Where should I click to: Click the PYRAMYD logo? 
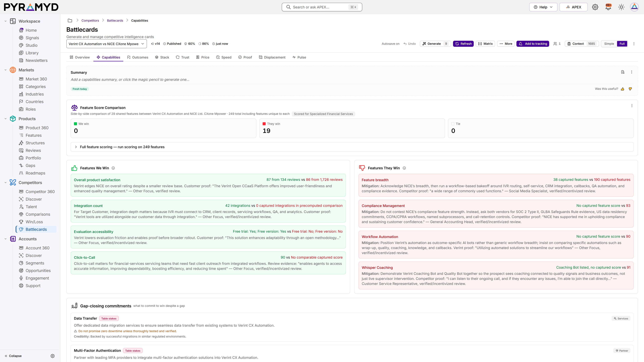pyautogui.click(x=31, y=7)
